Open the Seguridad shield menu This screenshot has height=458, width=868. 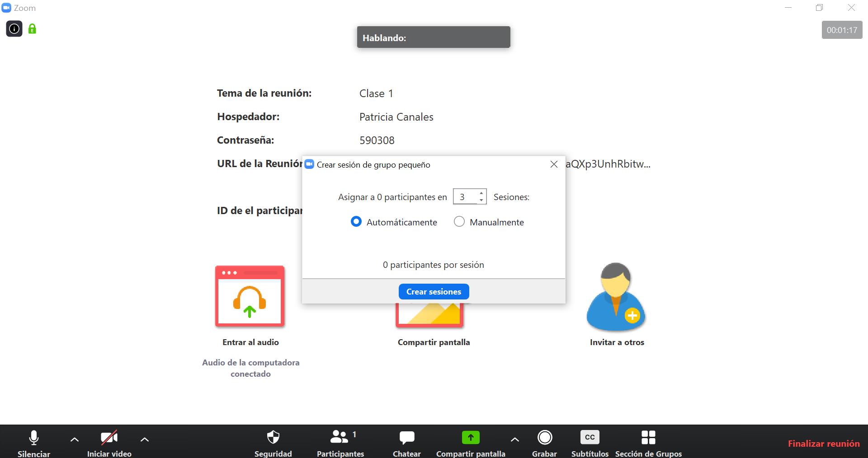[273, 444]
